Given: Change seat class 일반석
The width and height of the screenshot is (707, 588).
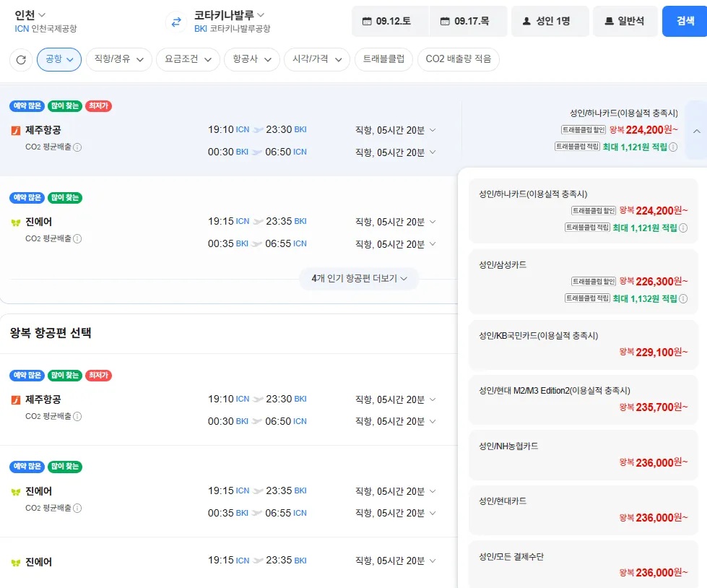Looking at the screenshot, I should [625, 21].
